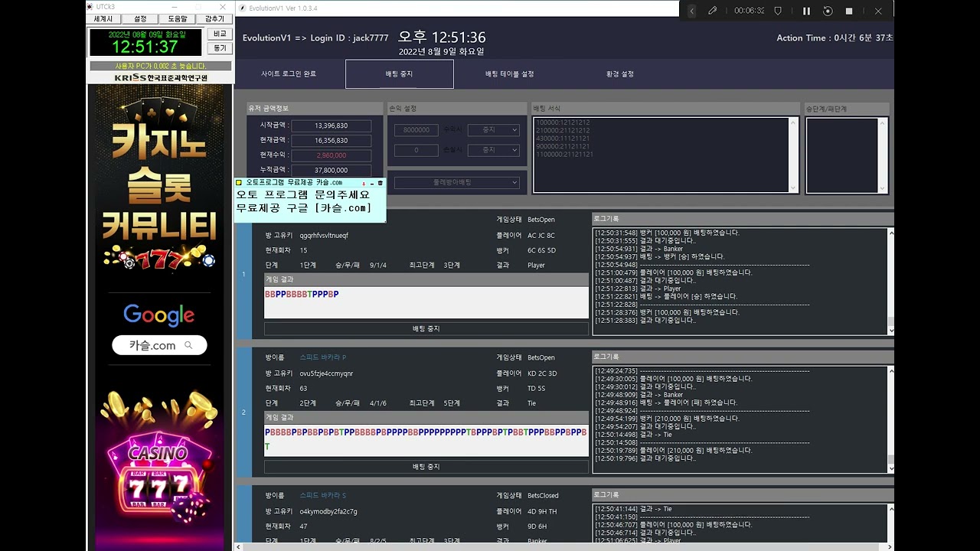Click the yellow note icon on sticky header

239,183
